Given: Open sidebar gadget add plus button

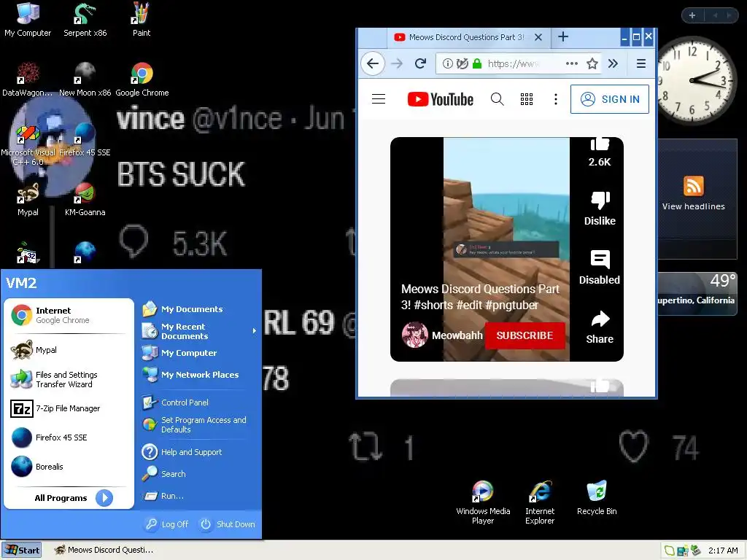Looking at the screenshot, I should [x=692, y=15].
